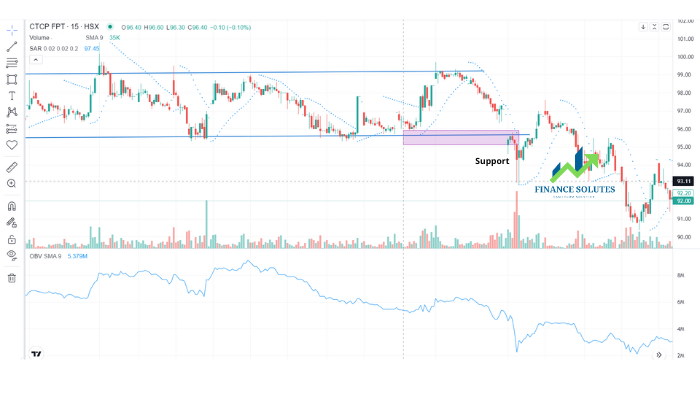
Task: Open the prediction and measurement tools
Action: coord(12,129)
